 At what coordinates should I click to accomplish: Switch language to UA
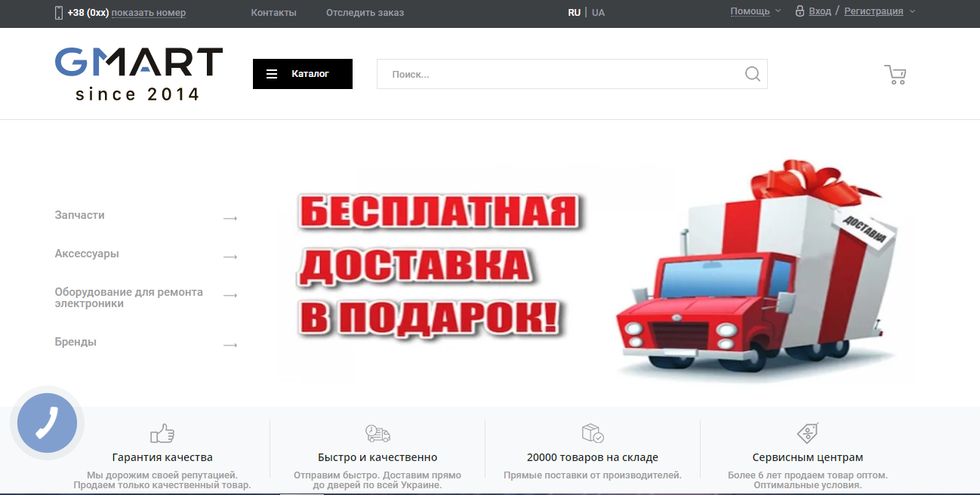coord(598,12)
